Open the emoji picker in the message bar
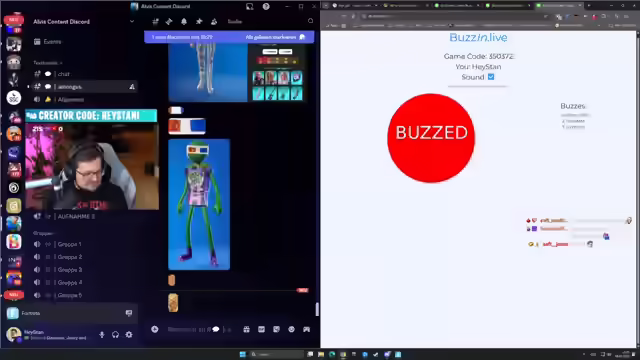The image size is (640, 360). click(x=291, y=329)
